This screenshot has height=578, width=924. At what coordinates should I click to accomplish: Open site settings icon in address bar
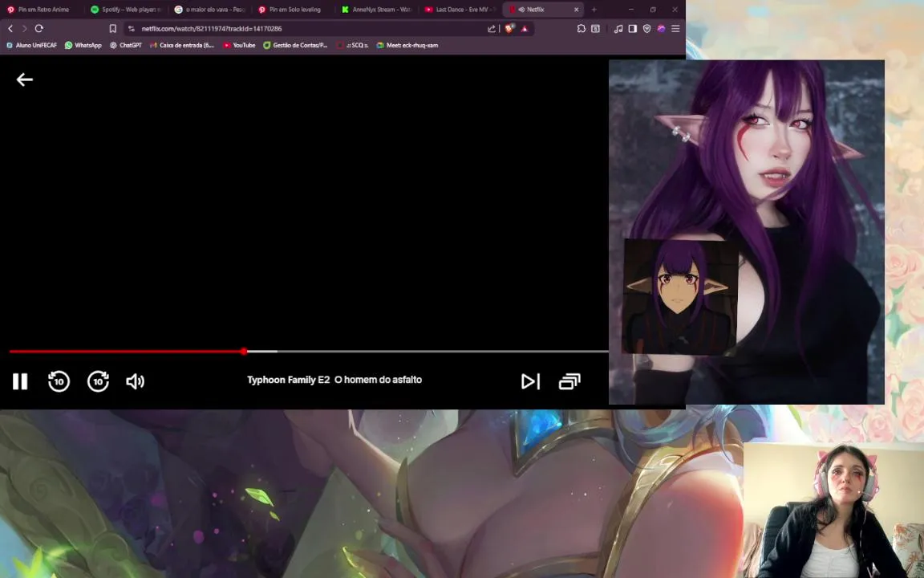pyautogui.click(x=132, y=28)
